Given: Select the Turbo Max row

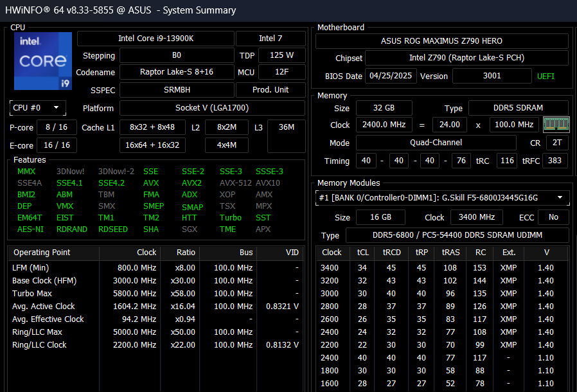Looking at the screenshot, I should pos(155,293).
